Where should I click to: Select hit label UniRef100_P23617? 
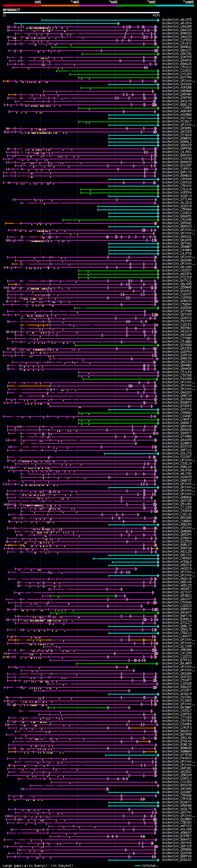click(177, 122)
